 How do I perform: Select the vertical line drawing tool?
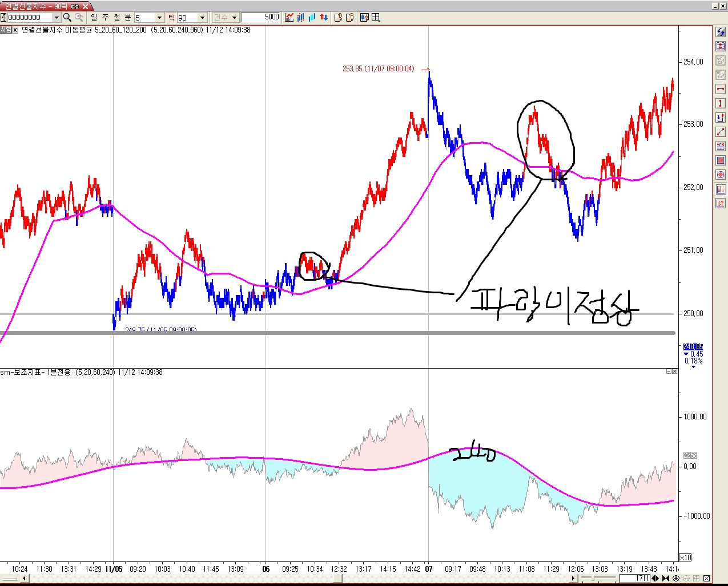[721, 103]
